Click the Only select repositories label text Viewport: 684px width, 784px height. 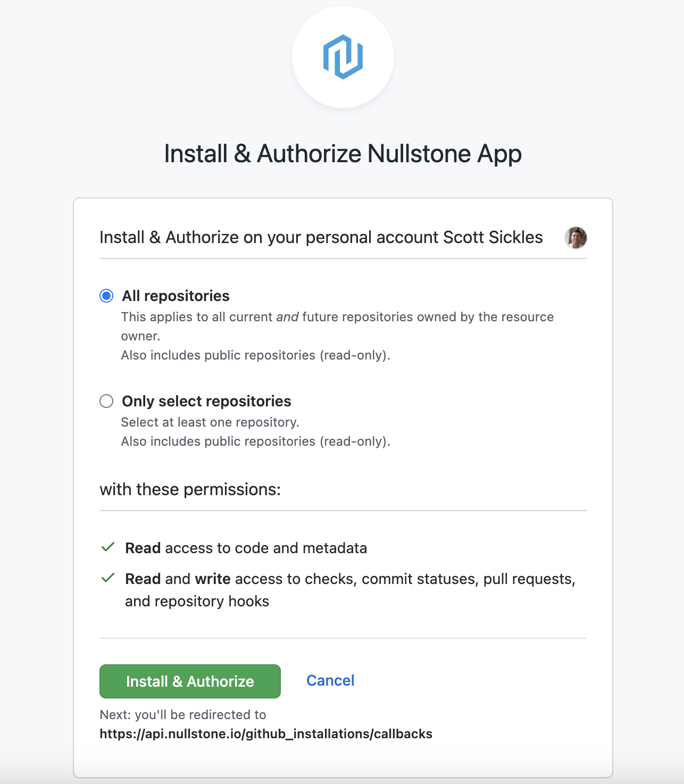click(206, 401)
